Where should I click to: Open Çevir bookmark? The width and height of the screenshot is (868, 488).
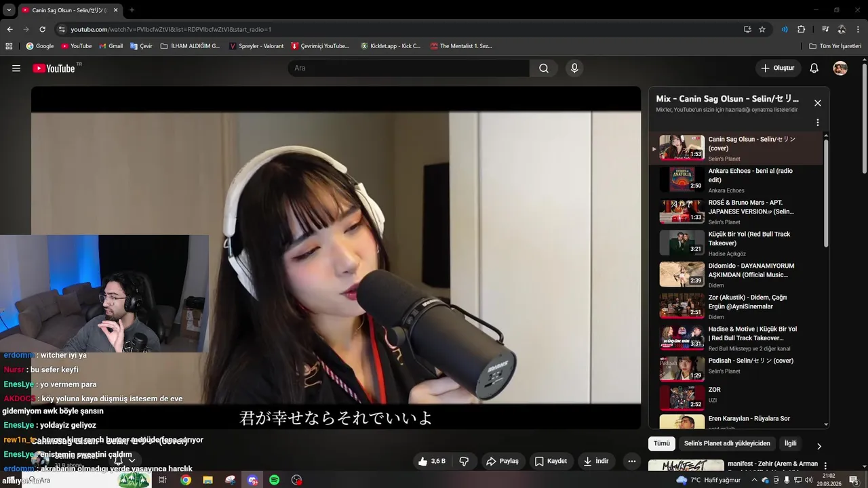pos(141,46)
